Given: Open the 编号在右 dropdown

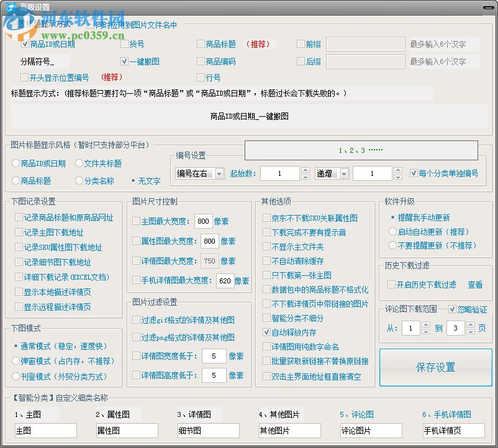Looking at the screenshot, I should pyautogui.click(x=220, y=173).
